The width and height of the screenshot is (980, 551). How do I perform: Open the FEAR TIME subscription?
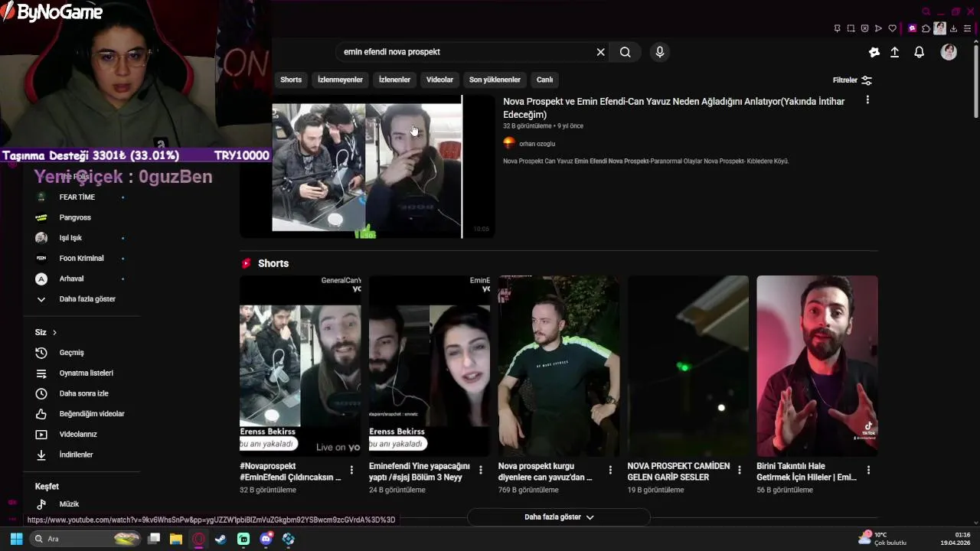point(81,197)
